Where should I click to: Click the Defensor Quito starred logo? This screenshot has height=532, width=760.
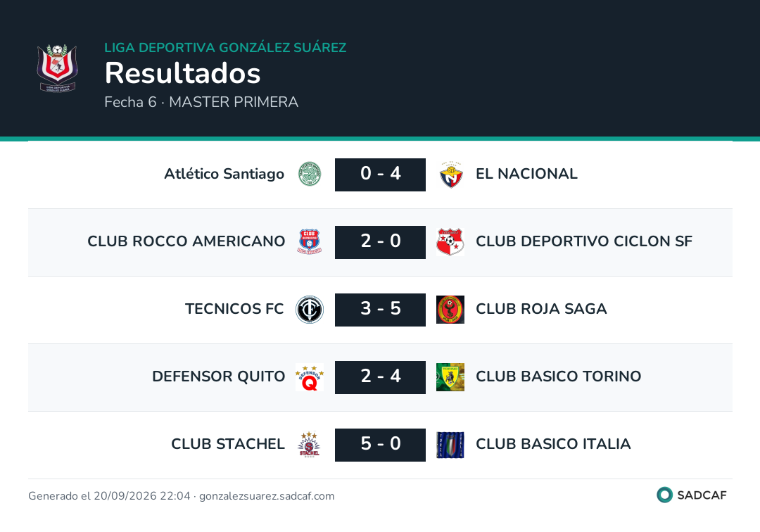[310, 377]
